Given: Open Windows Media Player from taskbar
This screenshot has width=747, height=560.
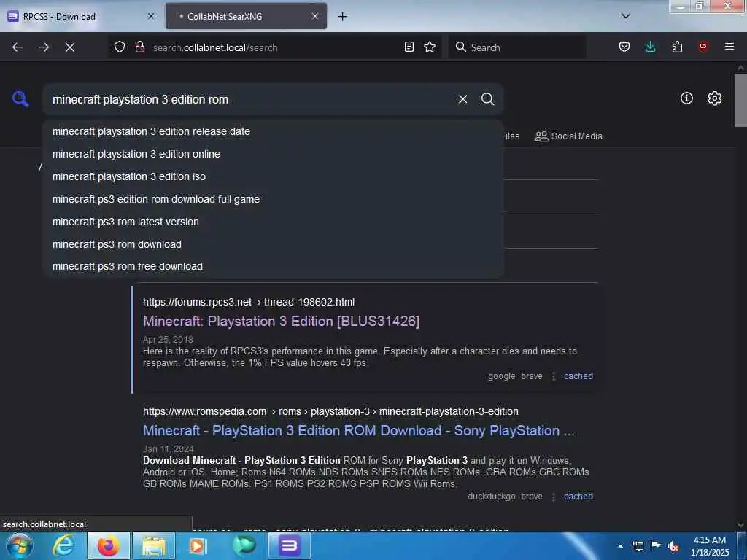Looking at the screenshot, I should (x=197, y=545).
